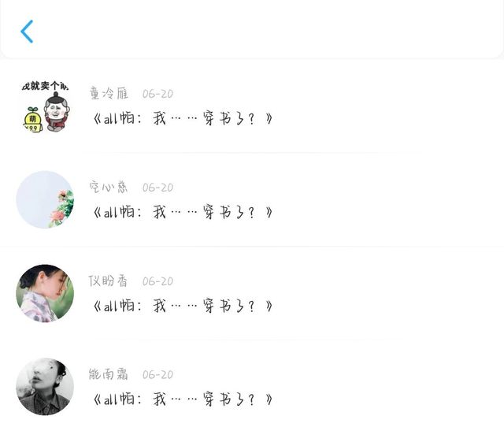Open the book title posted by 能南霜

[x=183, y=399]
